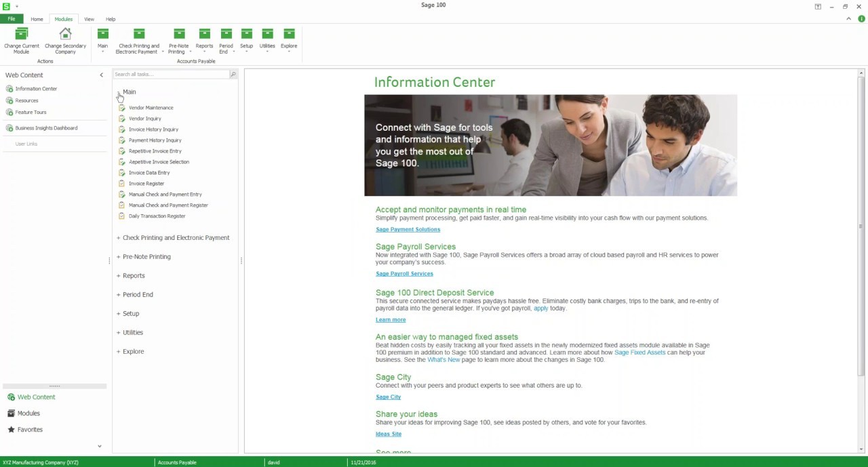Click the Information Center vertical scrollbar
The image size is (868, 467).
[x=861, y=224]
